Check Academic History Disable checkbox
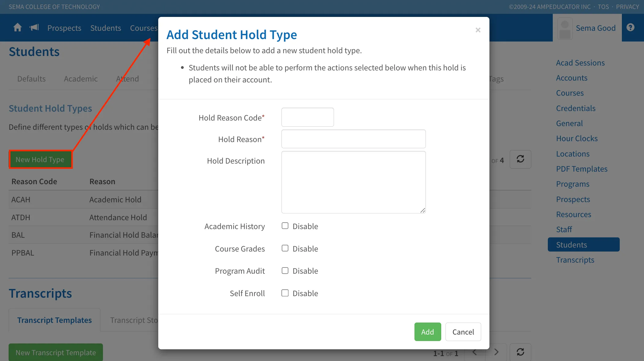Image resolution: width=644 pixels, height=361 pixels. pos(285,226)
